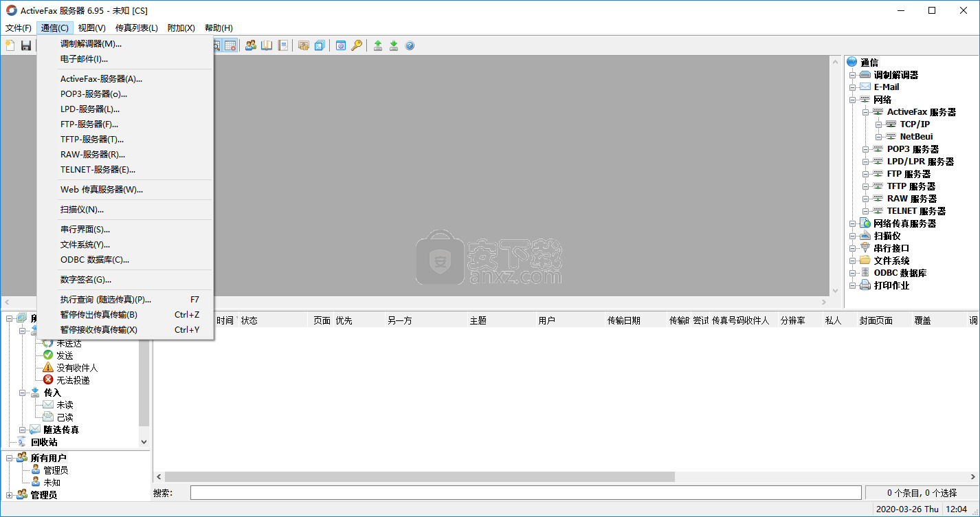The width and height of the screenshot is (980, 517).
Task: Click the charges/cost toolbar icon
Action: (304, 45)
